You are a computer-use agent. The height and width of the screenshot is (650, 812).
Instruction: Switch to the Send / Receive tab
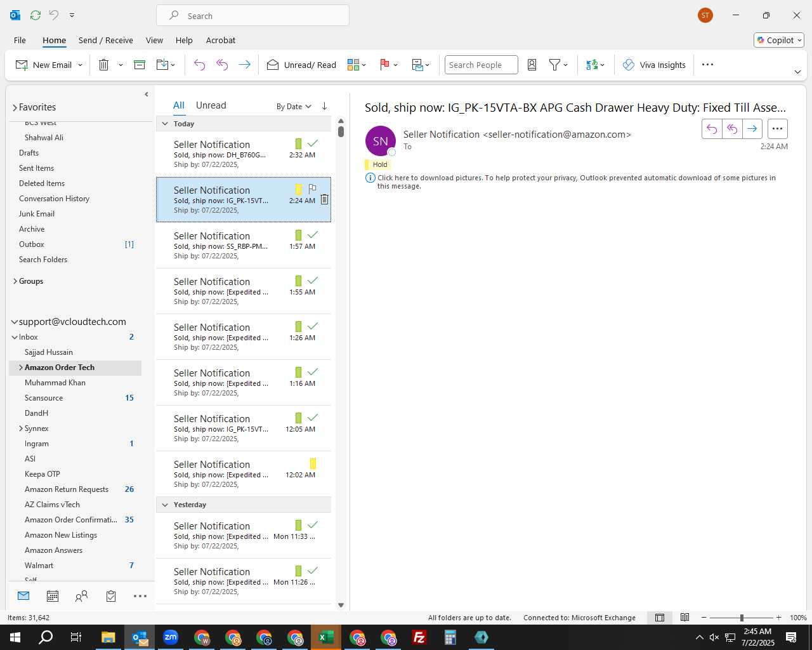[x=106, y=40]
